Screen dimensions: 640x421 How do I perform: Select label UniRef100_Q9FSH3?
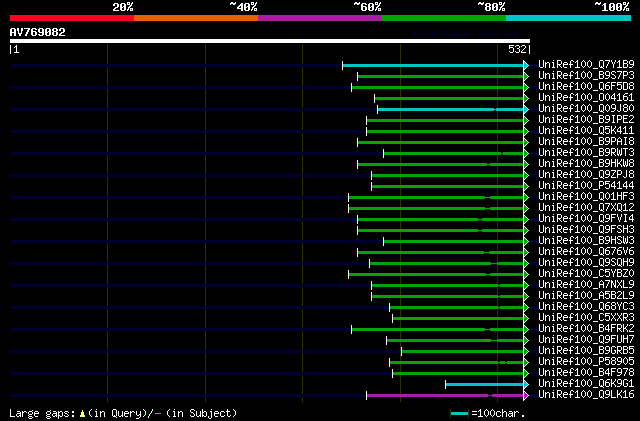[x=586, y=229]
